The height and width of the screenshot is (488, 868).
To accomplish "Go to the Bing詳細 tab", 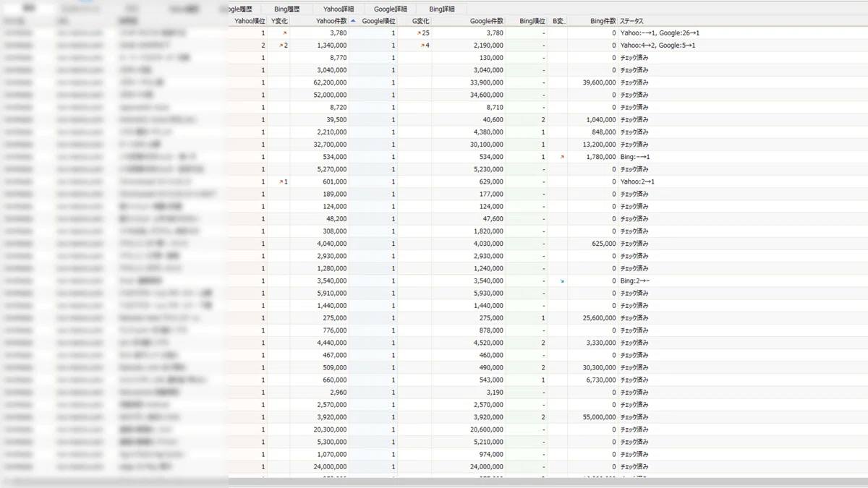I will click(x=442, y=9).
